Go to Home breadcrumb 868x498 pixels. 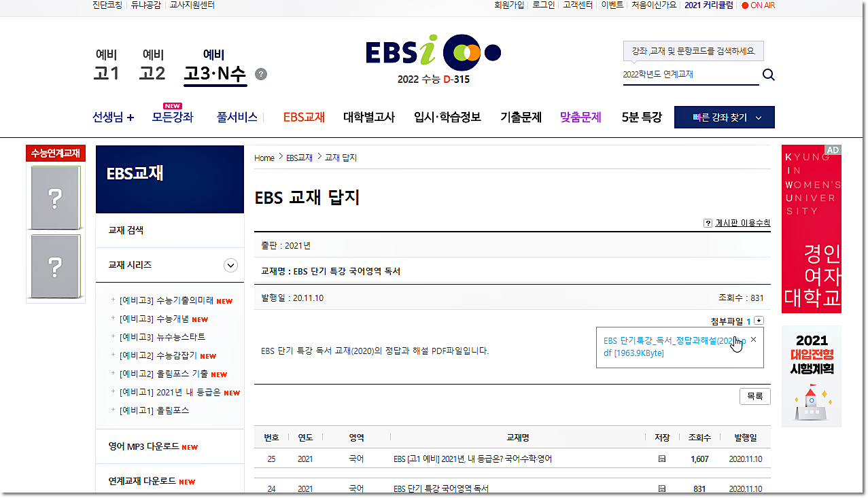click(264, 158)
